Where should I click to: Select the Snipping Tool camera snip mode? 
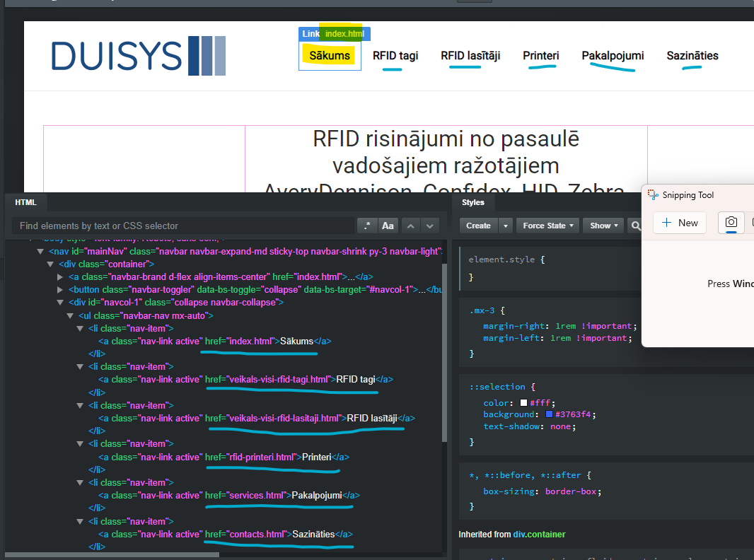(731, 222)
